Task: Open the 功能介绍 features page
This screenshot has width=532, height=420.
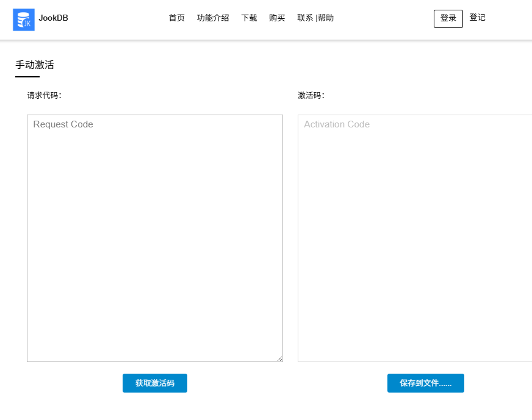Action: [x=213, y=18]
